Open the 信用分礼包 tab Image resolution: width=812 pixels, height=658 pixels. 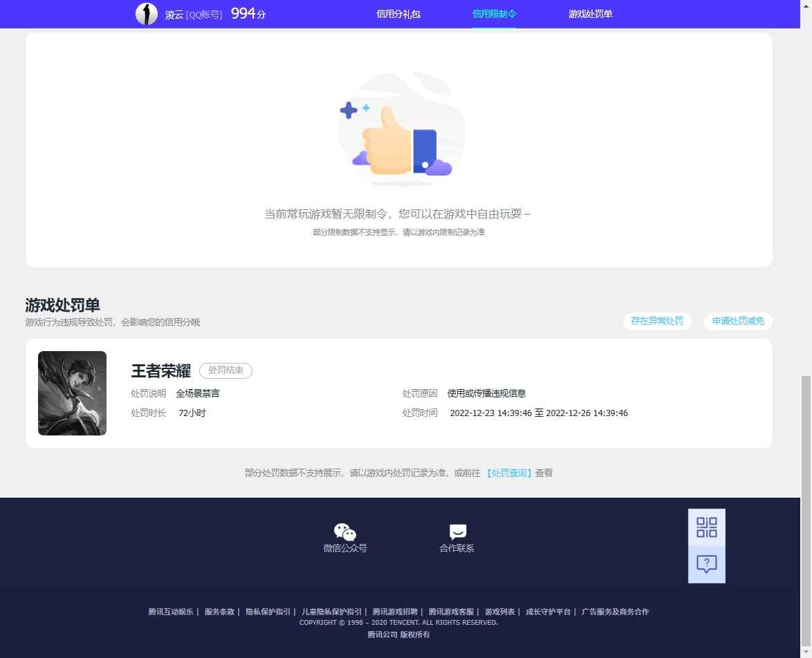(398, 14)
